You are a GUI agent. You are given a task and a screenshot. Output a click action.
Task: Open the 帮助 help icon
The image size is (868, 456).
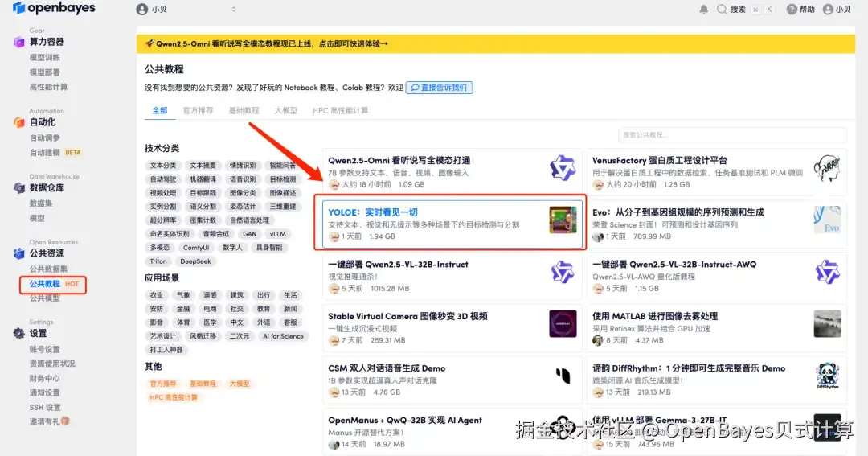click(x=792, y=10)
